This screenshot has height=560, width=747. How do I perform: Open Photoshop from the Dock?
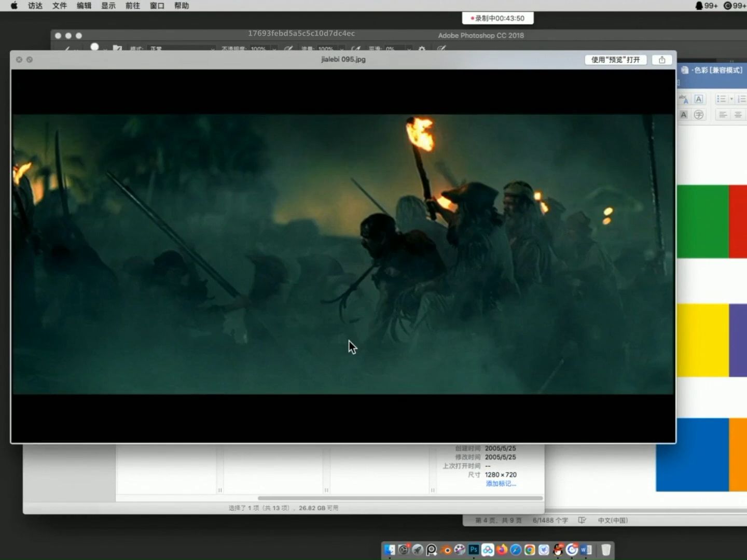[x=474, y=550]
